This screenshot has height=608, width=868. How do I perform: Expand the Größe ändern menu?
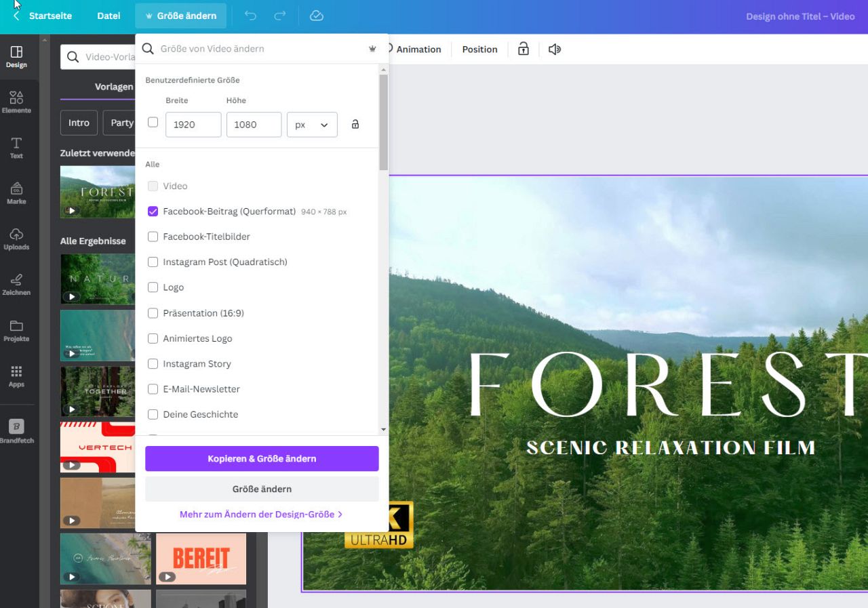[x=180, y=16]
